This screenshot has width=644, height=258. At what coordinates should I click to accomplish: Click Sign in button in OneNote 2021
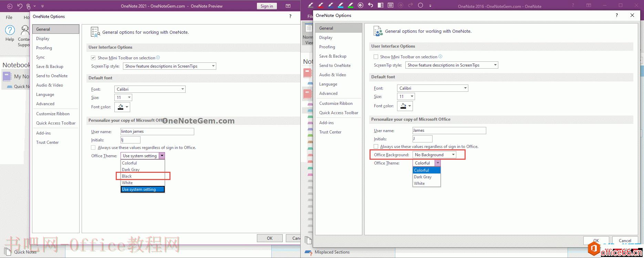click(x=267, y=6)
